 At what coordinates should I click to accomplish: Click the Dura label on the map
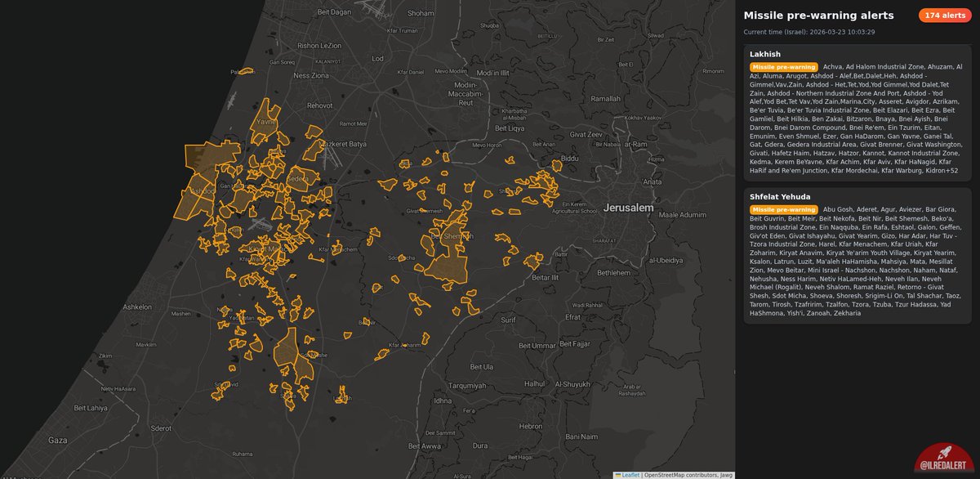pos(479,446)
